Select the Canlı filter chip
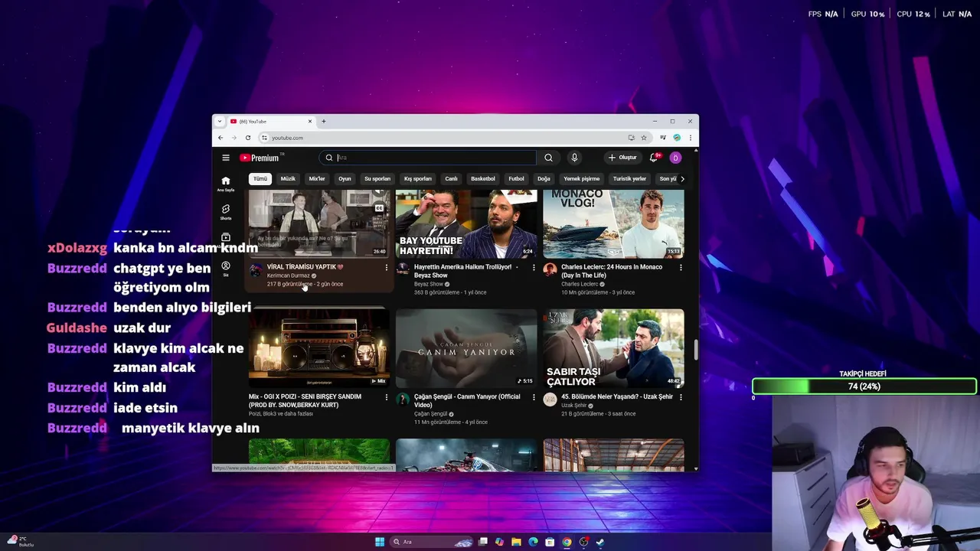980x551 pixels. pyautogui.click(x=452, y=179)
